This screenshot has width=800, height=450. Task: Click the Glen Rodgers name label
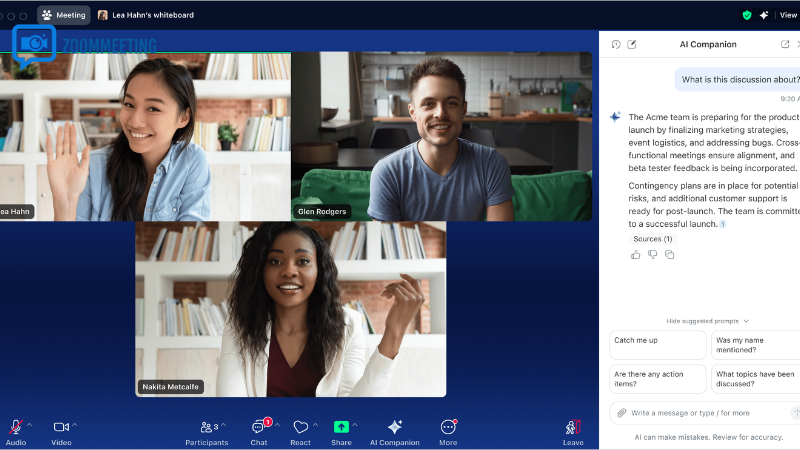321,211
